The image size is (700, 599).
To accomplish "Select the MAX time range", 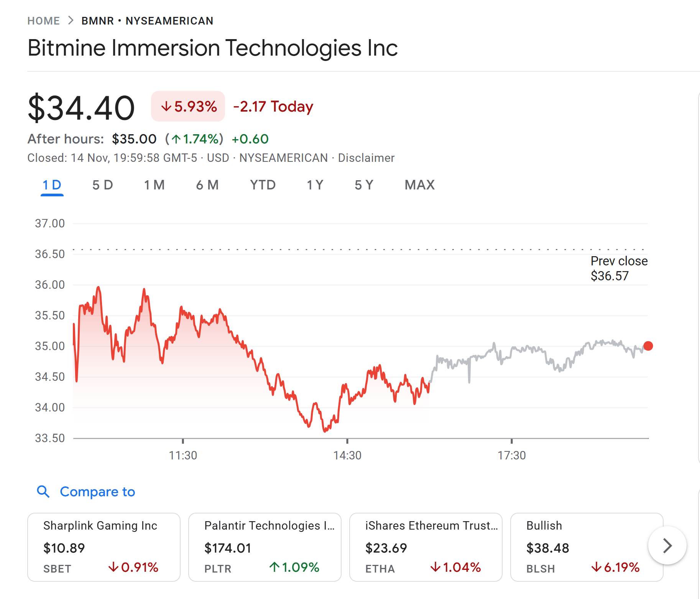I will (x=419, y=185).
